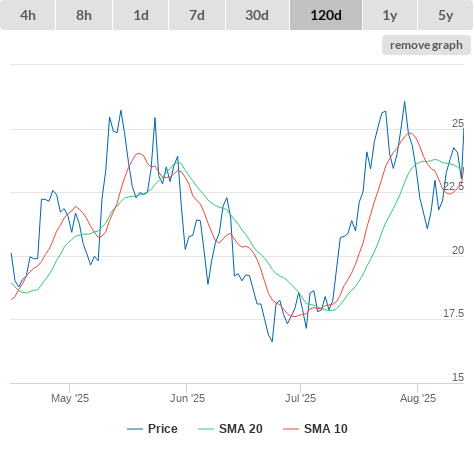The width and height of the screenshot is (474, 455).
Task: Click the May '25 axis label
Action: pos(70,398)
